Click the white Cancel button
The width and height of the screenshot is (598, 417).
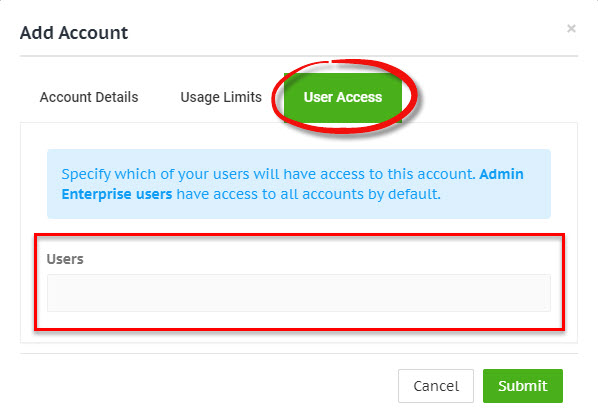(x=436, y=386)
